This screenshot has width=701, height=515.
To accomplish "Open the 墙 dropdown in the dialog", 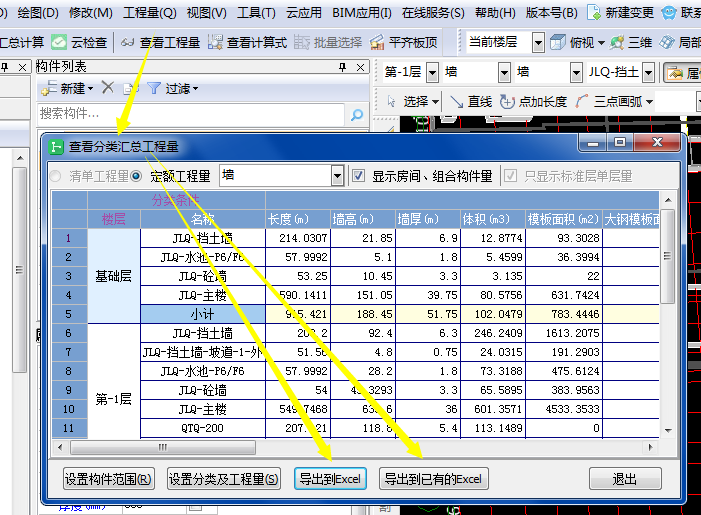I will pyautogui.click(x=338, y=176).
